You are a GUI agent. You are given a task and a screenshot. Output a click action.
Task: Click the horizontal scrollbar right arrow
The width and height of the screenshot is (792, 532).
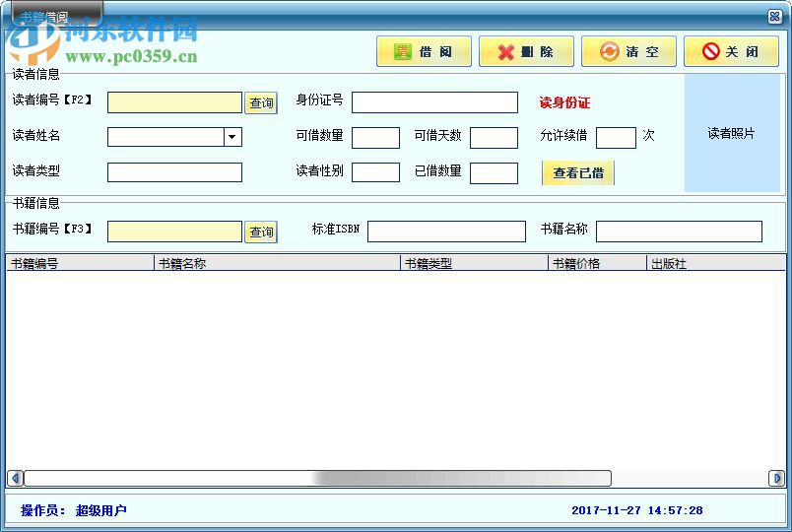pos(777,478)
